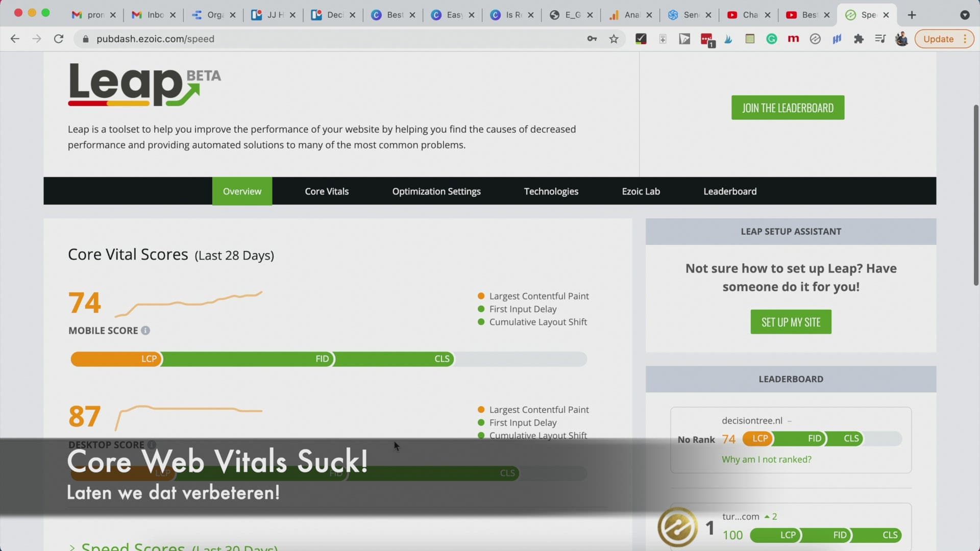Click the desktop score trend sparkline

(x=188, y=418)
